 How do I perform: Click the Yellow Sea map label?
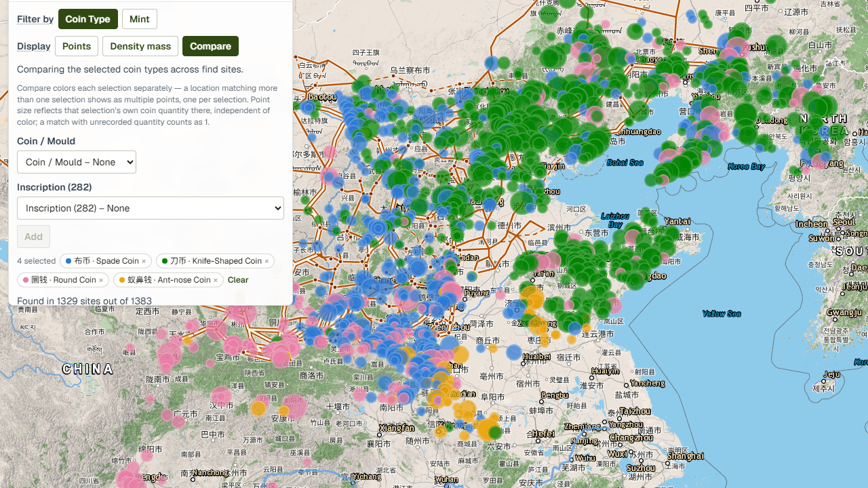pyautogui.click(x=722, y=314)
